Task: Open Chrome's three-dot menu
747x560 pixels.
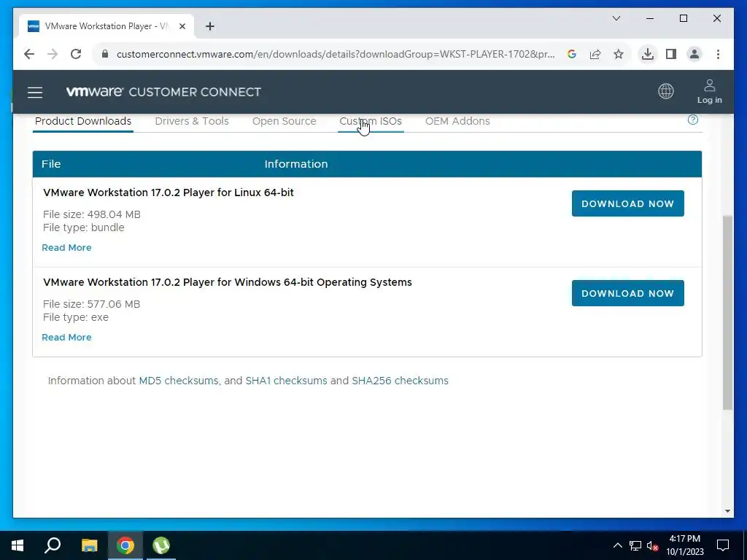Action: [x=718, y=54]
